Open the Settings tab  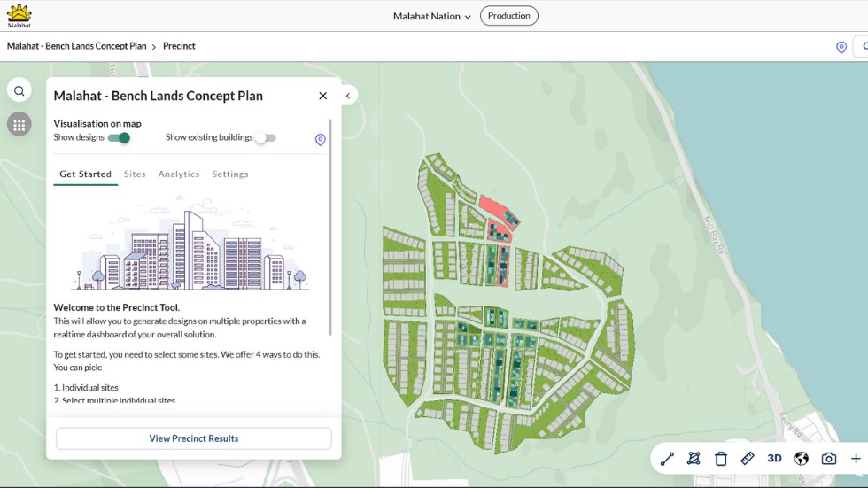click(x=230, y=174)
